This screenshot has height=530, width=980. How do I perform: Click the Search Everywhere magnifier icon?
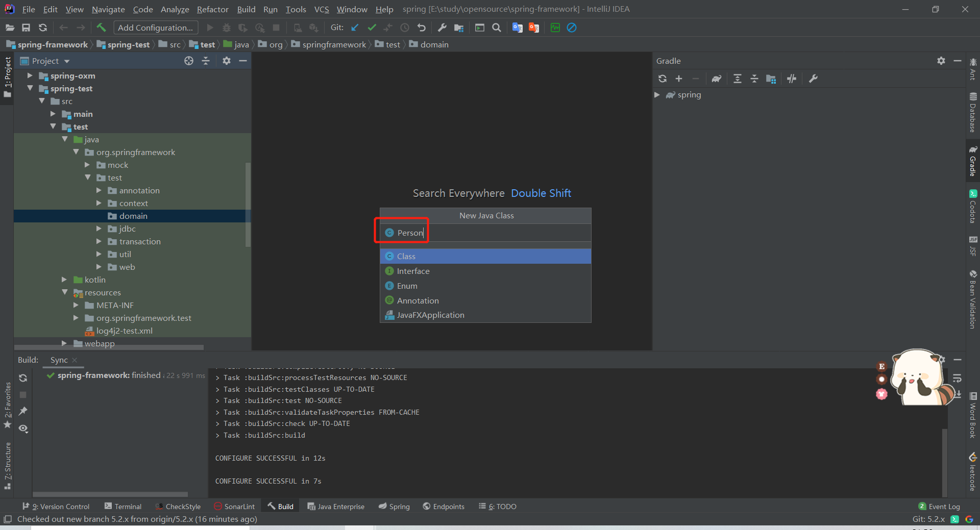tap(497, 28)
